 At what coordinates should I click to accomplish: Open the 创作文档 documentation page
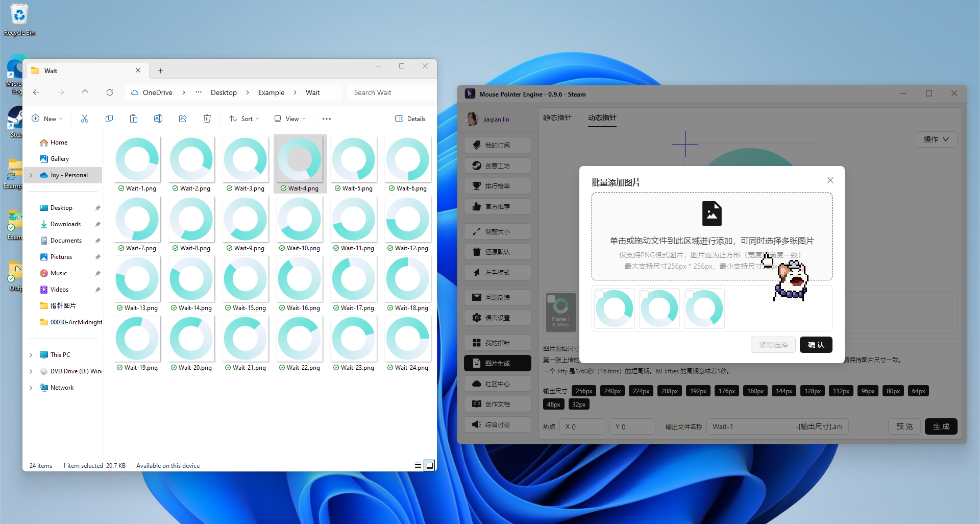point(498,403)
